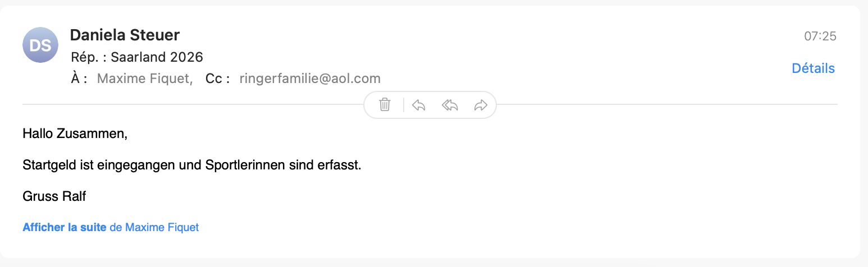Delete this email with the trash icon

pos(385,105)
